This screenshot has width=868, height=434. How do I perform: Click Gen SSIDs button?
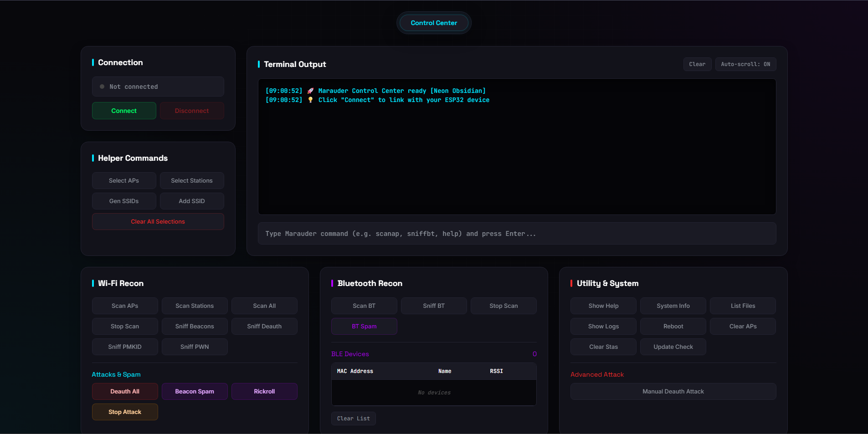[x=124, y=201]
